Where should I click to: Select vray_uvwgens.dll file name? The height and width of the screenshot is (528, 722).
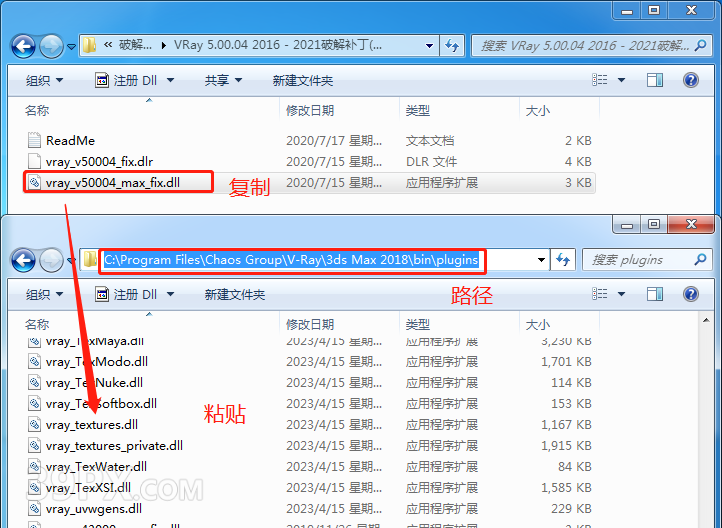click(x=94, y=509)
